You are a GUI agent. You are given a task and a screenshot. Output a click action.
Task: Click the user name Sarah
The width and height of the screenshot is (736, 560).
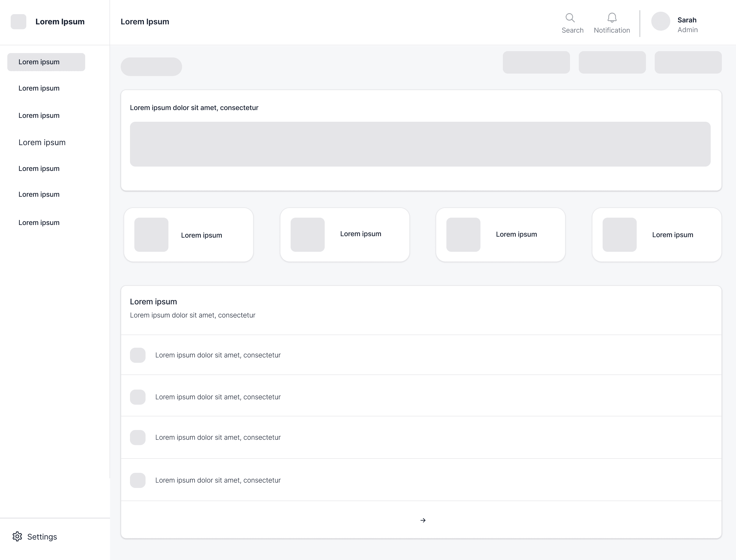pos(687,20)
